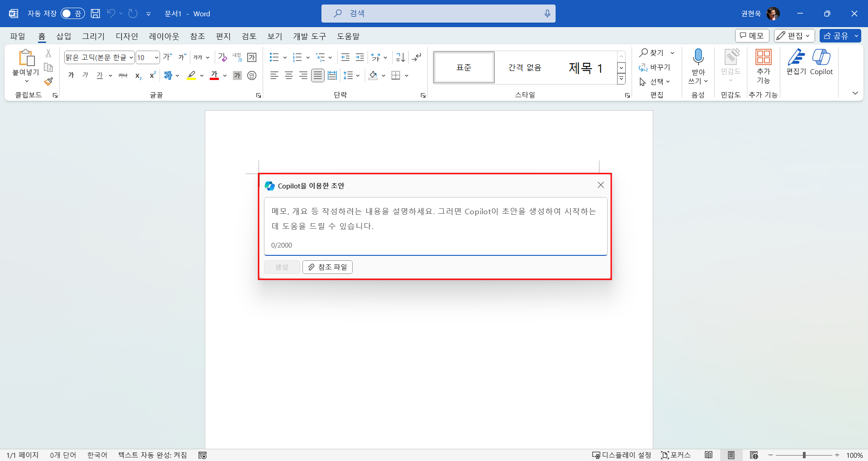The image size is (868, 461).
Task: Click the Format Painter brush icon
Action: point(48,81)
